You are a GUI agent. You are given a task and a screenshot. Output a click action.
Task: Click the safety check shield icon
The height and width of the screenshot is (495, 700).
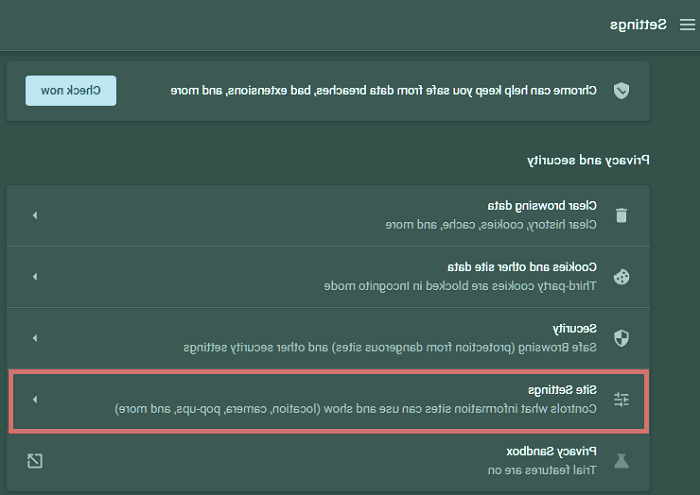click(621, 91)
